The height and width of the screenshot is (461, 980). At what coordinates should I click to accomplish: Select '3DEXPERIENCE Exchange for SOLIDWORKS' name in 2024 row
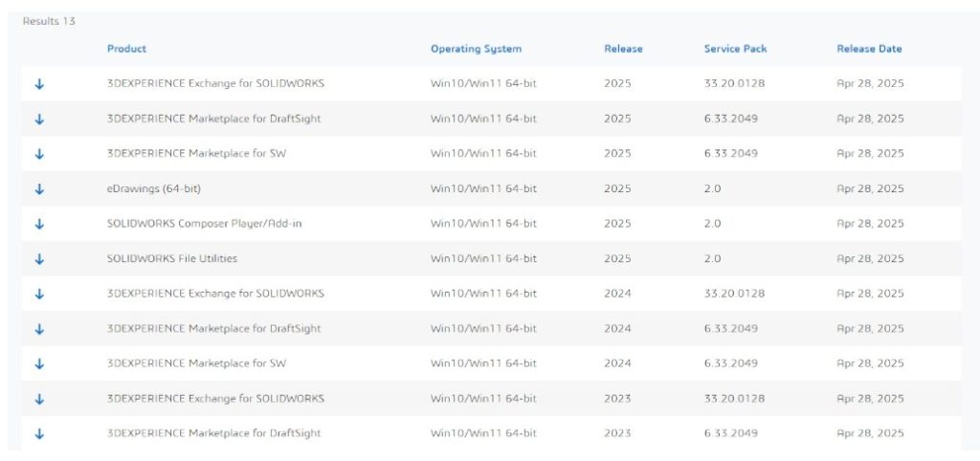click(215, 293)
